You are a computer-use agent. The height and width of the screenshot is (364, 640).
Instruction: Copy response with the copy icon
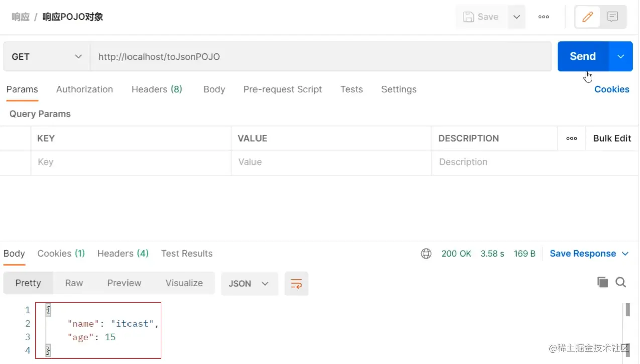tap(602, 282)
